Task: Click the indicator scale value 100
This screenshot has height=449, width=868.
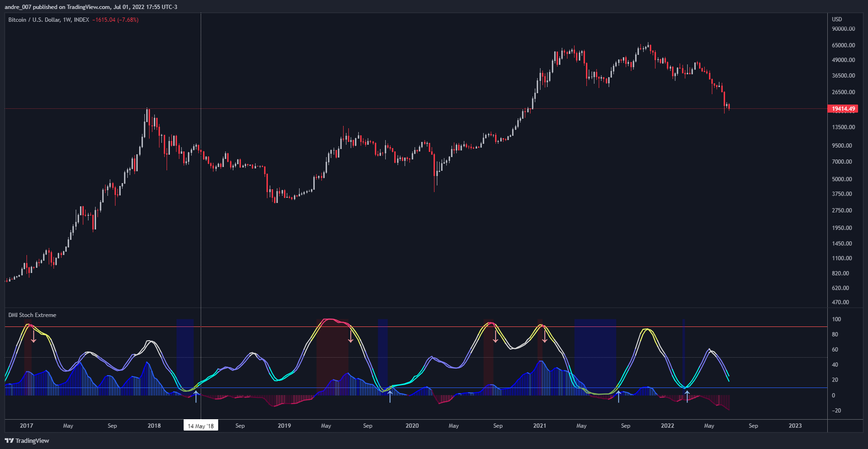Action: click(x=837, y=319)
